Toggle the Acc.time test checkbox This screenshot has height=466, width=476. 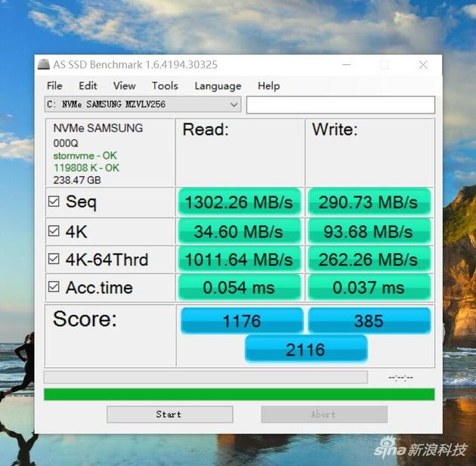54,286
